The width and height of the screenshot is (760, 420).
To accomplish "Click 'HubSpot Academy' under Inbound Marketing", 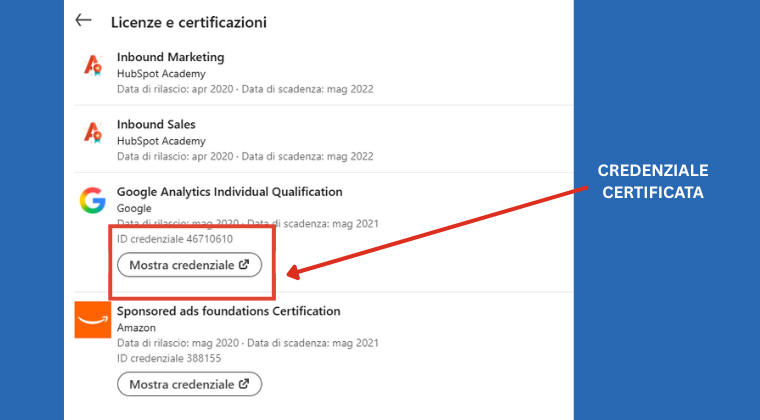I will tap(161, 74).
